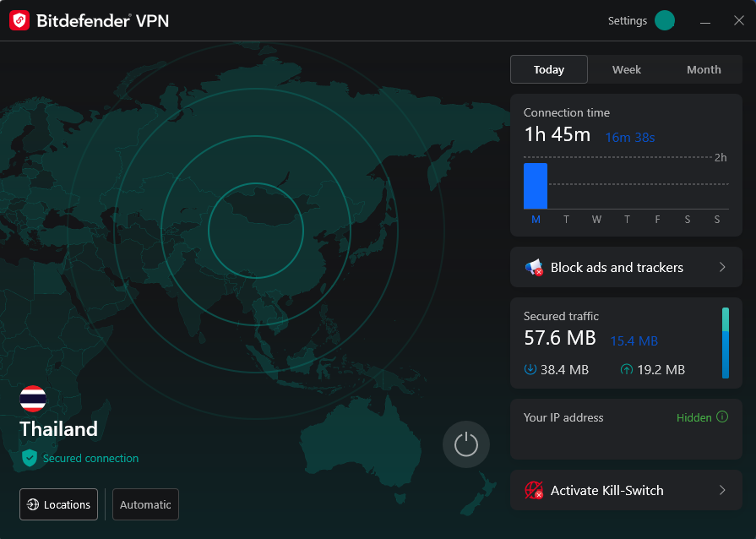
Task: Click the Thailand country name
Action: 58,428
